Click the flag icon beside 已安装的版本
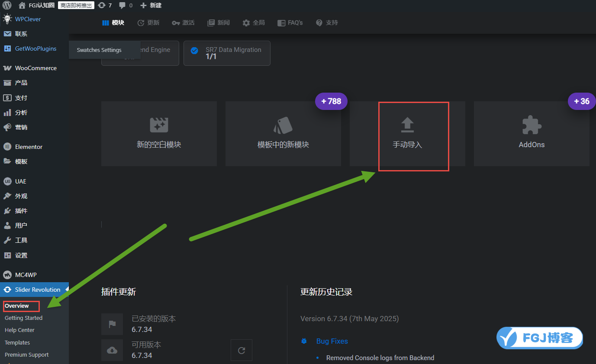This screenshot has width=596, height=364. pyautogui.click(x=112, y=324)
